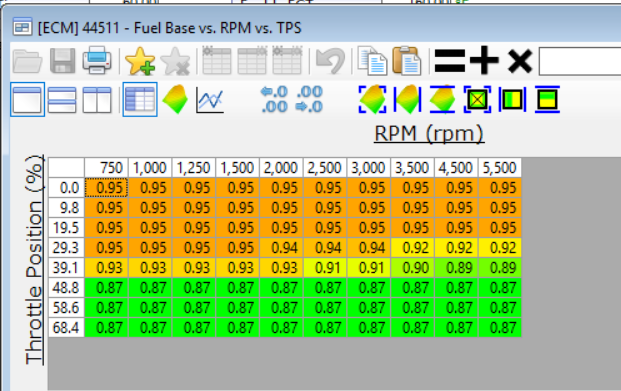Click surface icon with horizontal blue bars
This screenshot has width=621, height=391.
click(442, 99)
